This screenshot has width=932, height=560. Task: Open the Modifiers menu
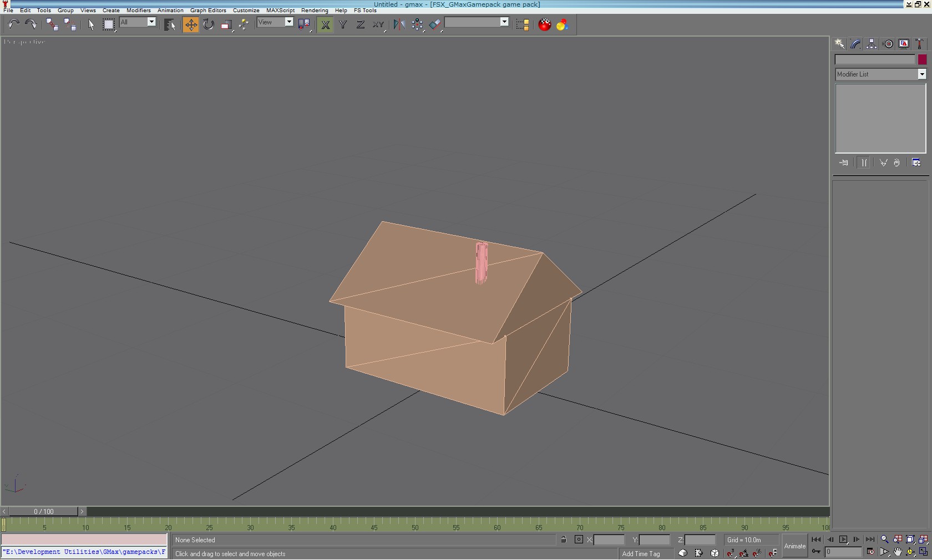(x=139, y=11)
